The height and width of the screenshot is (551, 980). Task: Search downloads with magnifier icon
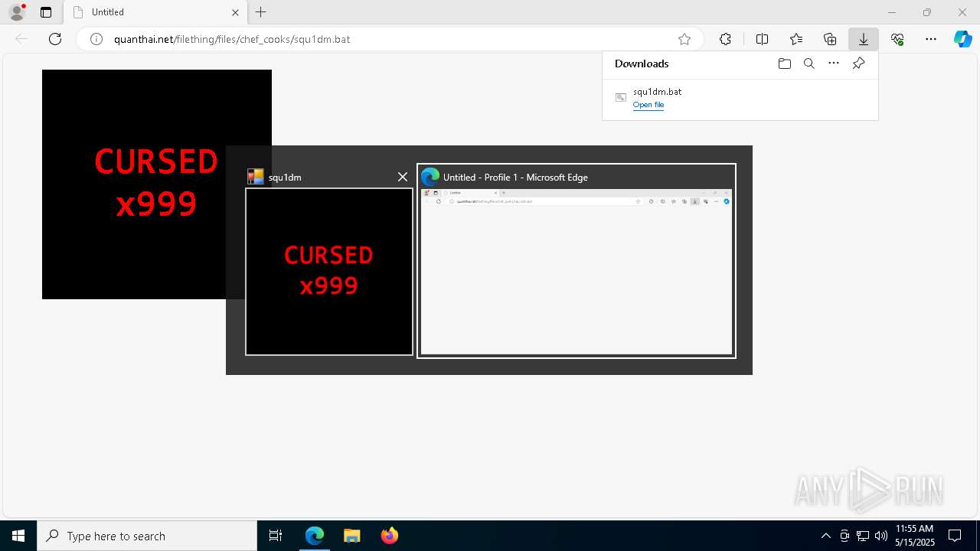809,64
